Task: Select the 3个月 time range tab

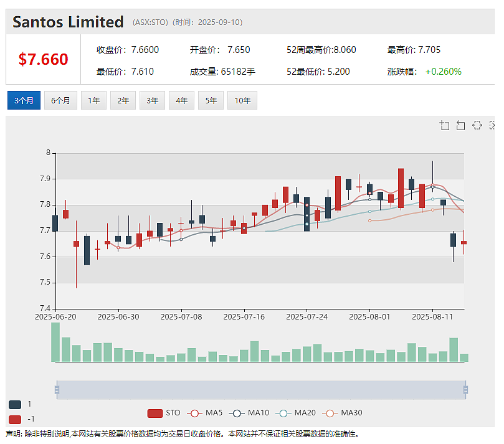Action: 24,100
